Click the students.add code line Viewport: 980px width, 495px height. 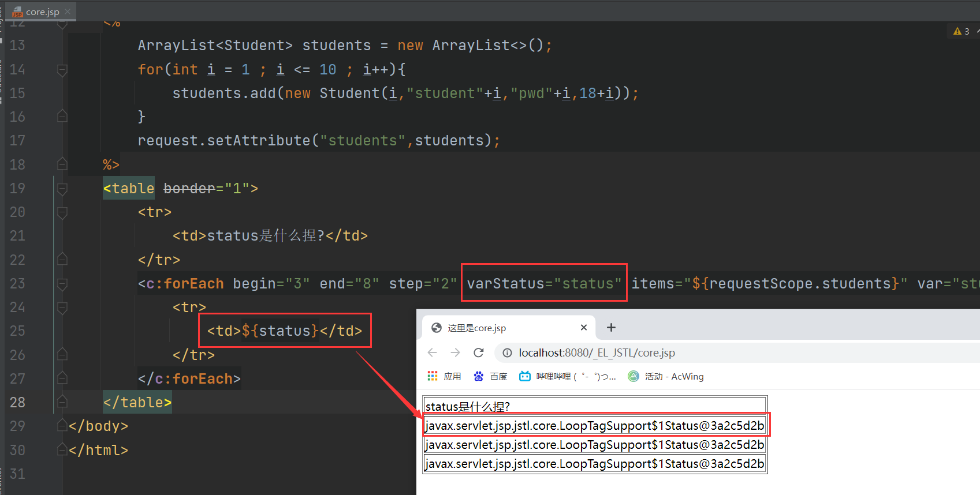click(405, 93)
